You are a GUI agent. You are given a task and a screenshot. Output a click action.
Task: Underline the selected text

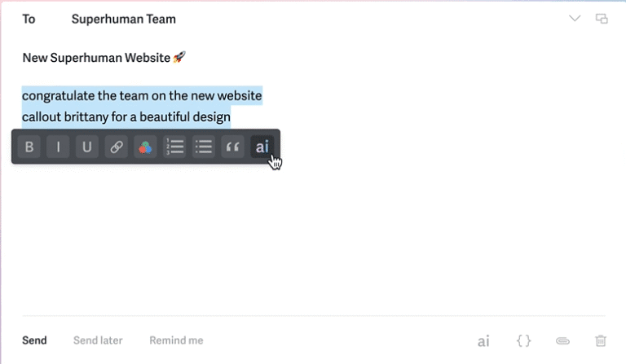click(x=87, y=147)
